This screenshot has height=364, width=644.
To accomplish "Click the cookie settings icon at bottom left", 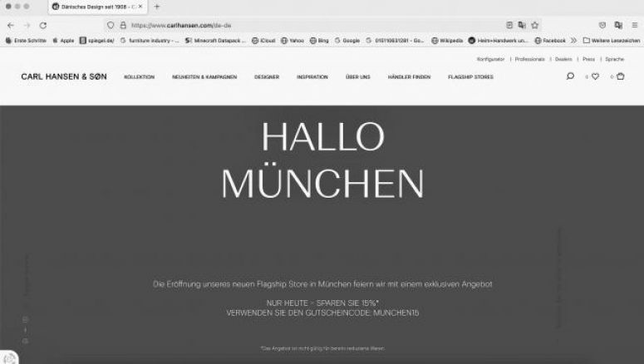I will [8, 357].
